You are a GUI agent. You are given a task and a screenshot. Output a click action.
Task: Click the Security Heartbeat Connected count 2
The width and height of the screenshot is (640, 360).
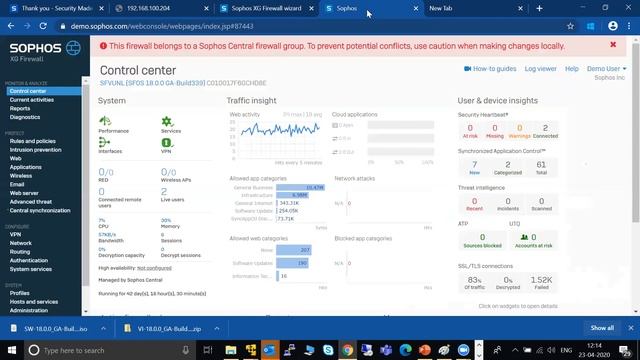(545, 128)
